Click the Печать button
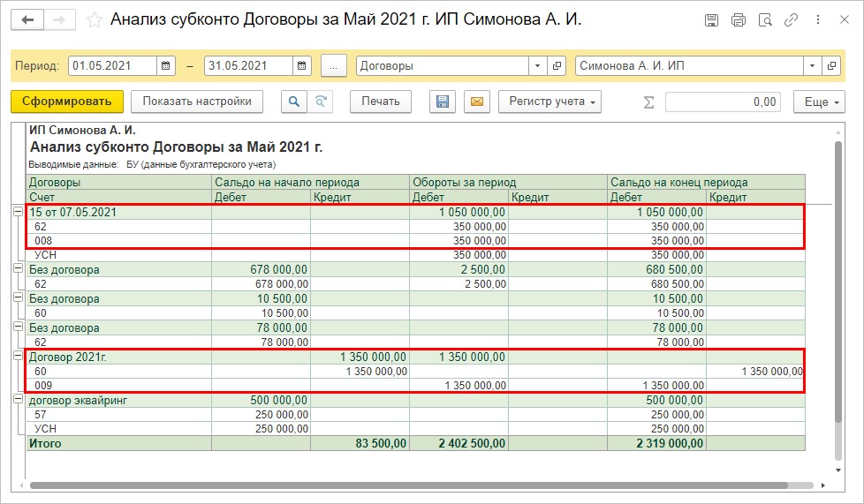 point(380,102)
